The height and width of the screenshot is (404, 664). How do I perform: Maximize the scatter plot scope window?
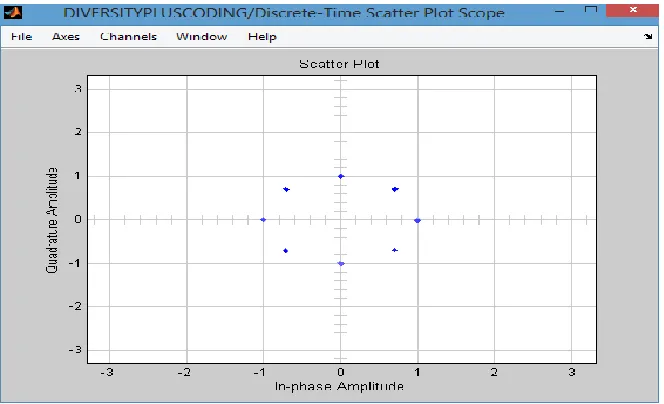590,10
